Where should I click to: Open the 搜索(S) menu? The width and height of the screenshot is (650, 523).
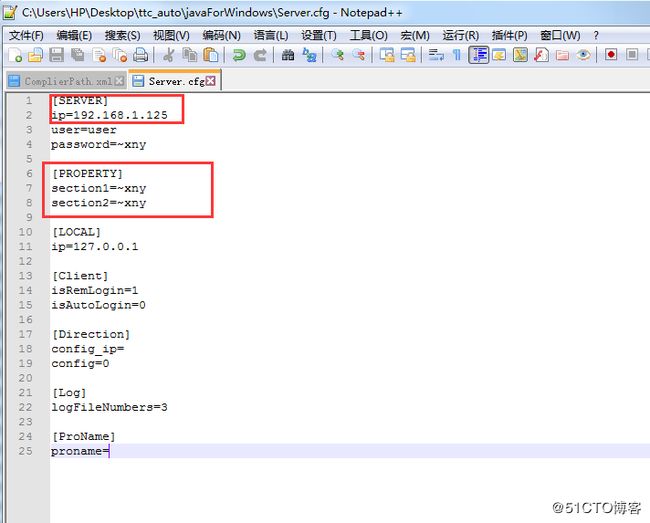tap(122, 36)
